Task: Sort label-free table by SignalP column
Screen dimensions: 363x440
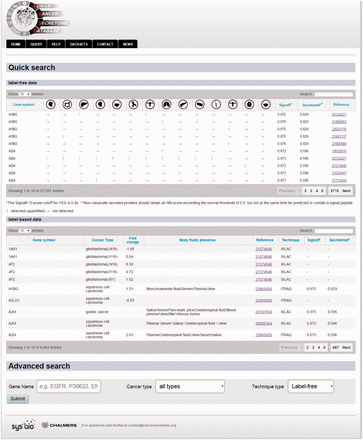Action: tap(285, 105)
